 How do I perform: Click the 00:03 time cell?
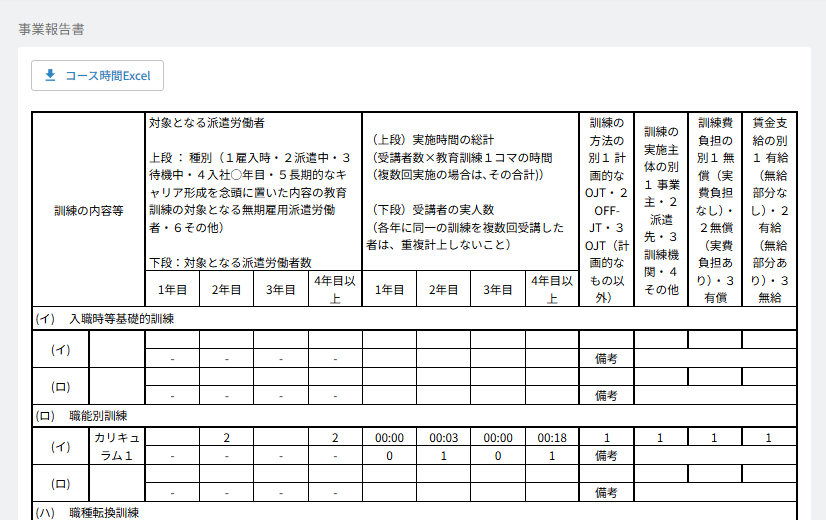[444, 438]
